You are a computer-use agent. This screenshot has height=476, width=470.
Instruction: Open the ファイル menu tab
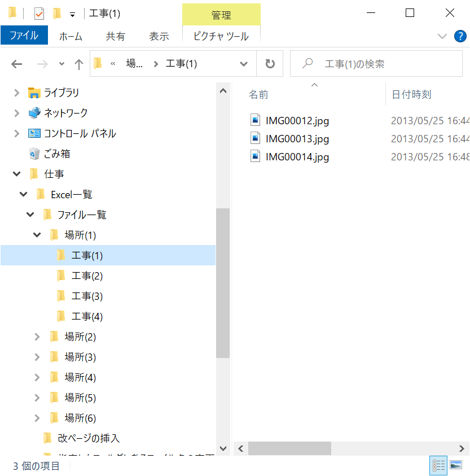[24, 36]
